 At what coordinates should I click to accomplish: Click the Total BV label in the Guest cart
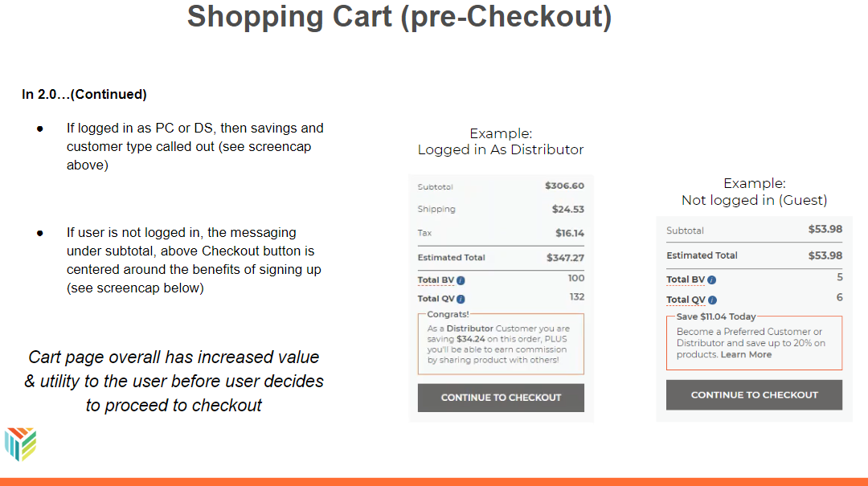click(x=685, y=280)
